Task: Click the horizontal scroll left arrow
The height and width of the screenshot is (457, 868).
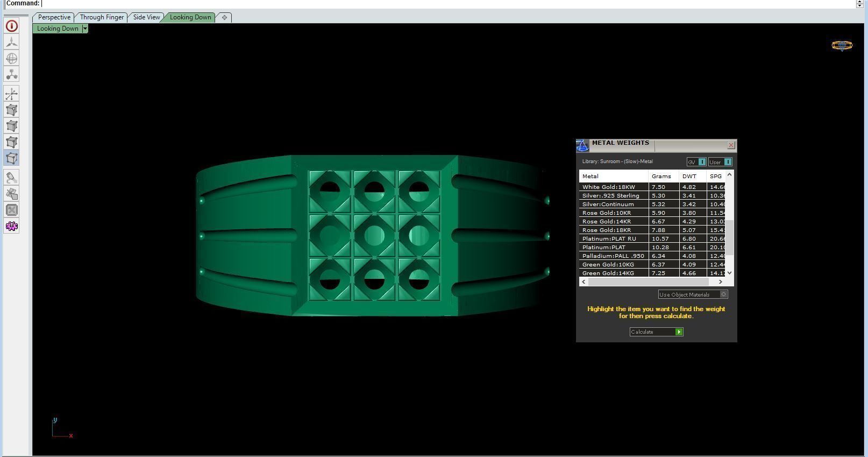Action: point(584,282)
